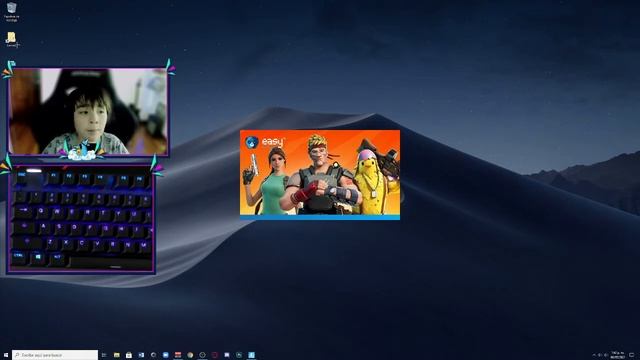Open the clock and date in system tray

pos(617,355)
